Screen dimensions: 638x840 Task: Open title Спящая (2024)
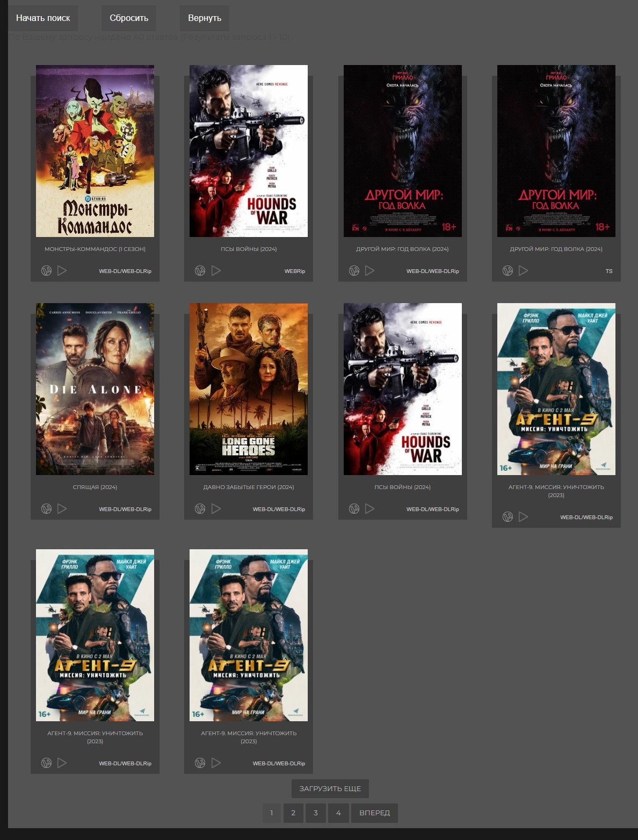95,487
